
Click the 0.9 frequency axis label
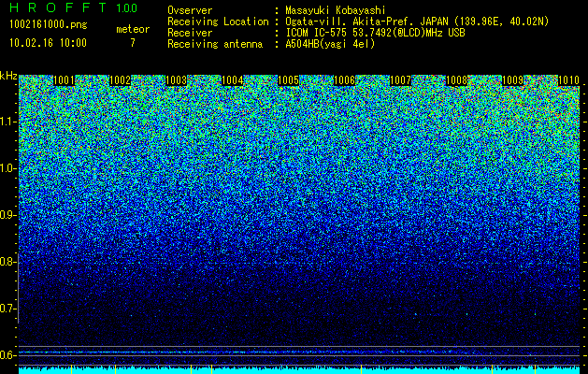[x=7, y=215]
